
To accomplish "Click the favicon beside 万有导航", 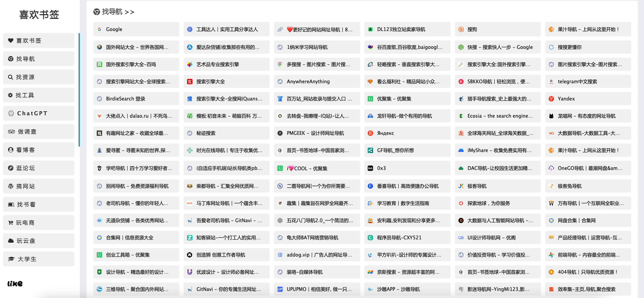I will [x=551, y=203].
